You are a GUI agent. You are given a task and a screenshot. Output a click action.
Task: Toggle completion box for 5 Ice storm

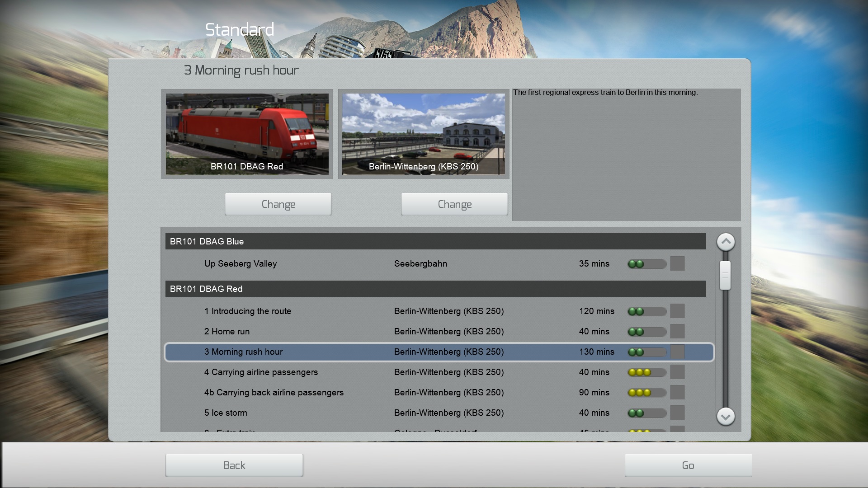[x=677, y=413]
